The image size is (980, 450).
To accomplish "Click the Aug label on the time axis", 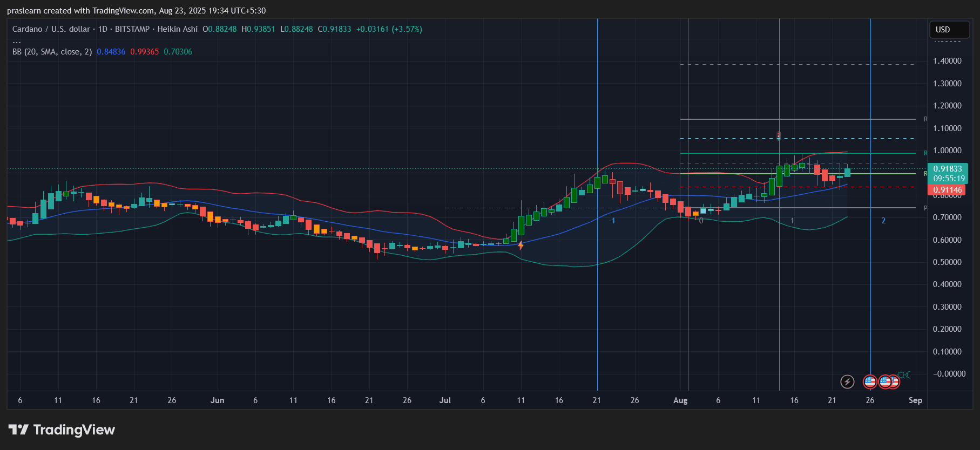I will 680,400.
